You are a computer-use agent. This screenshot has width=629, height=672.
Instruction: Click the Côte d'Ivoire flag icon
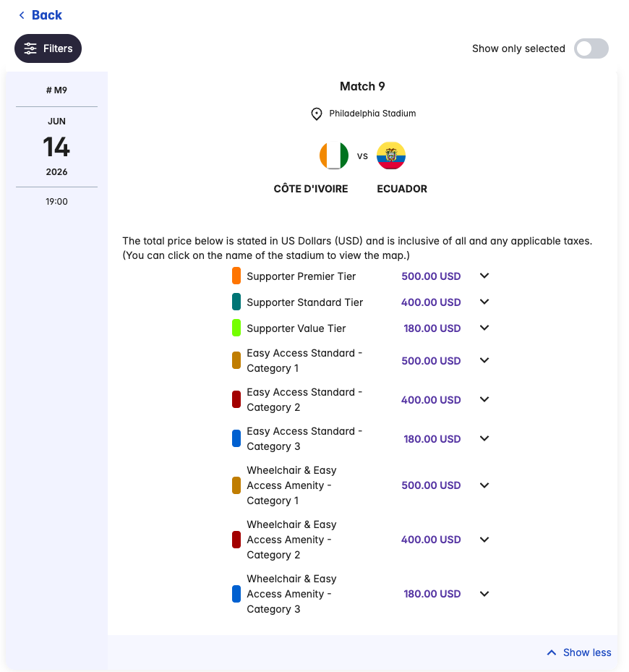pyautogui.click(x=333, y=156)
